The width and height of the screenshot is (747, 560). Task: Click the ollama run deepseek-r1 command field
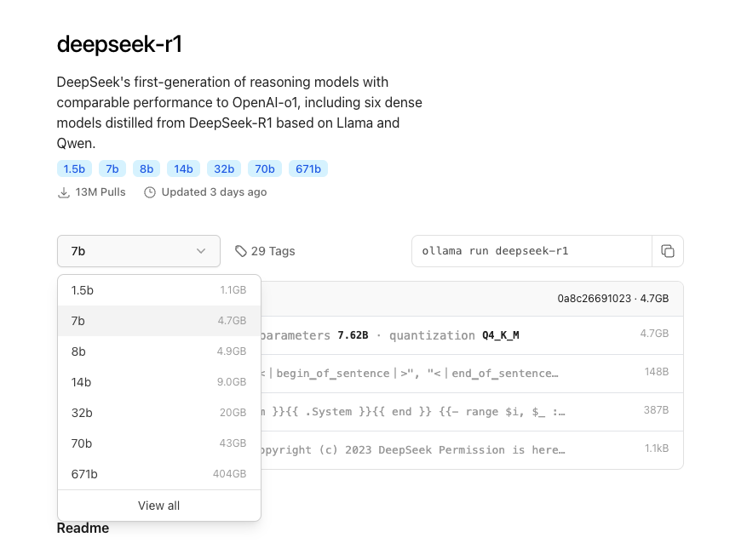coord(532,251)
